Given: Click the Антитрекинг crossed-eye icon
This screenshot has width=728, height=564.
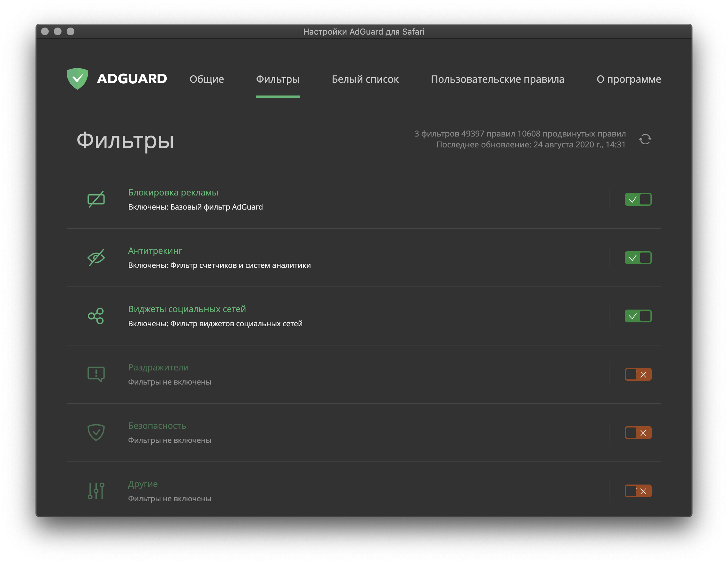Looking at the screenshot, I should (96, 258).
